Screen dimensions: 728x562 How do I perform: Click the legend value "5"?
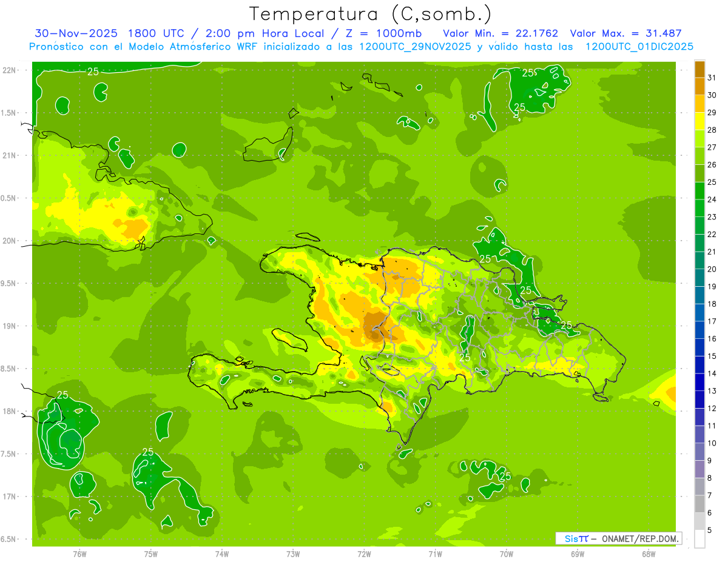click(x=710, y=530)
